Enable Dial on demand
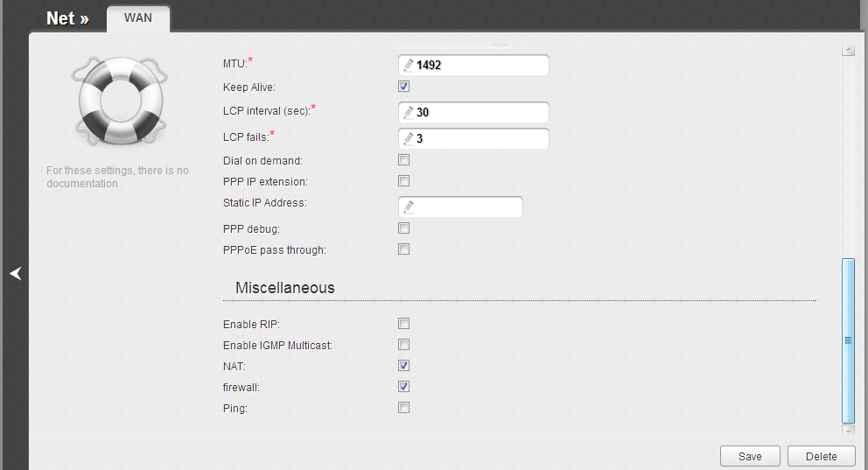 pos(403,160)
